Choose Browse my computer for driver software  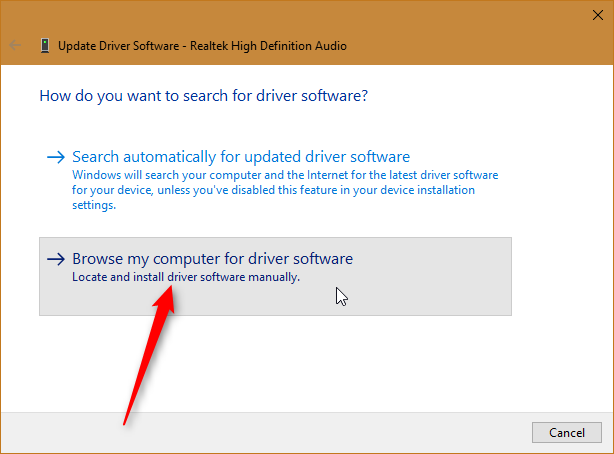[x=275, y=276]
